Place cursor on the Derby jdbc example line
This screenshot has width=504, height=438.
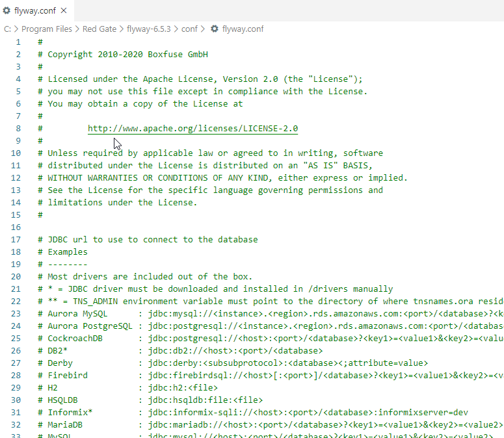[260, 363]
